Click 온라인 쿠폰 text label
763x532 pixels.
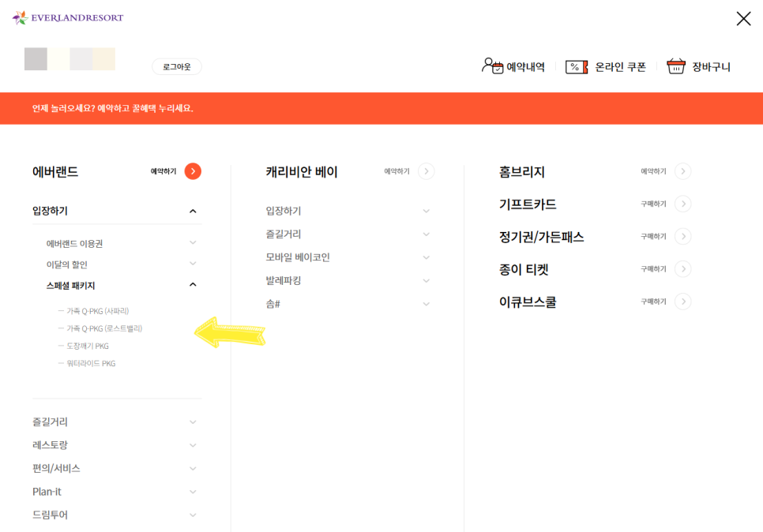coord(620,66)
